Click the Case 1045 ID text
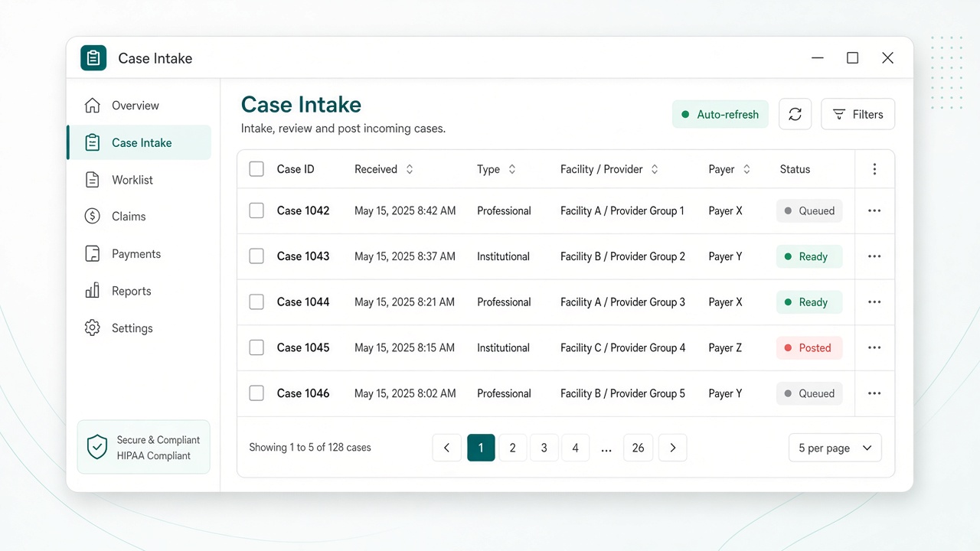980x551 pixels. click(303, 347)
